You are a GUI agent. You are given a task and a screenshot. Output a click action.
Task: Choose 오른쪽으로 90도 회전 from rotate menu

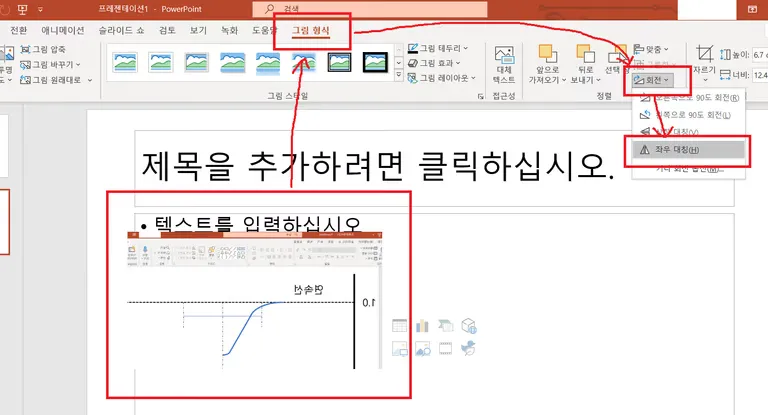click(x=690, y=98)
